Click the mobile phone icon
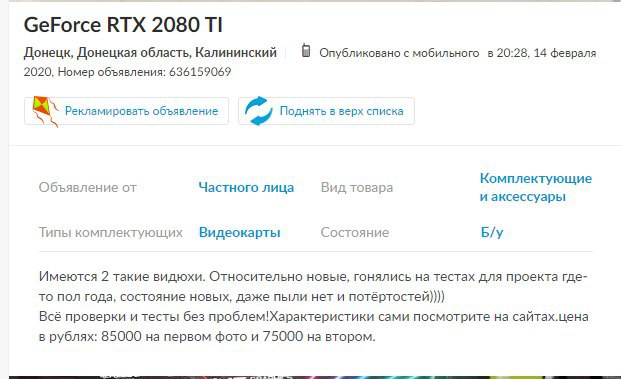The image size is (621, 379). (x=306, y=50)
